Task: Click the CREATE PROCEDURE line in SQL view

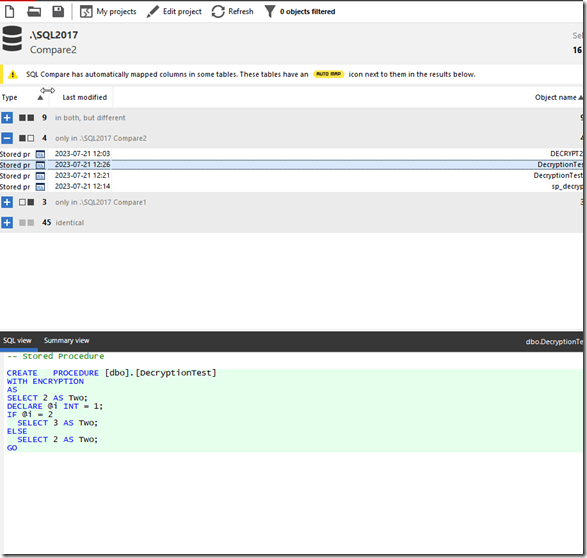Action: tap(112, 373)
